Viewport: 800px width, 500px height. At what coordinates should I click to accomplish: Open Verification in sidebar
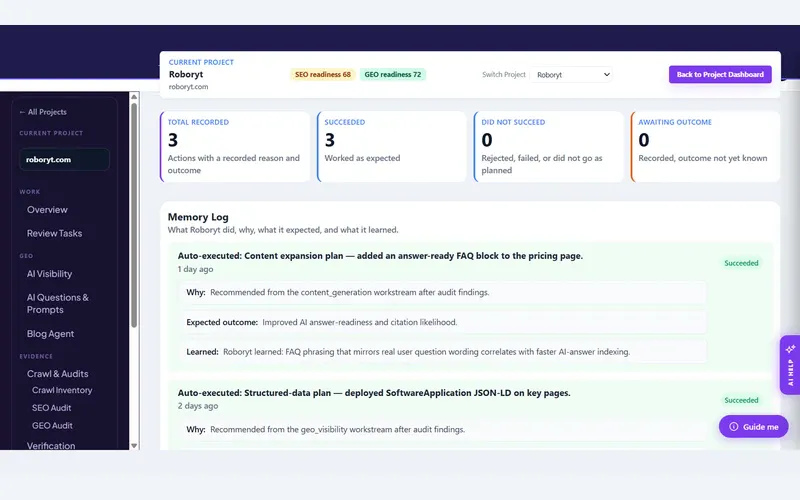click(51, 445)
